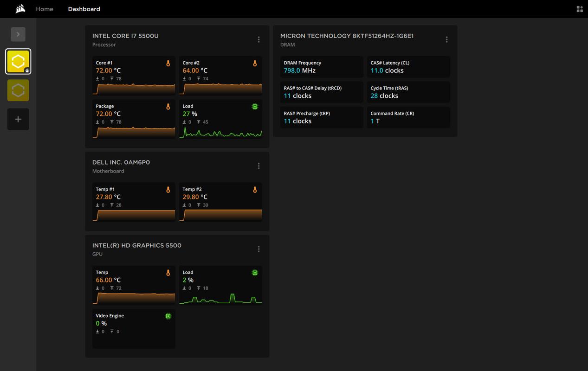Screen dimensions: 588x371
Task: Click the thermometer icon in GPU Temp tile
Action: (168, 273)
